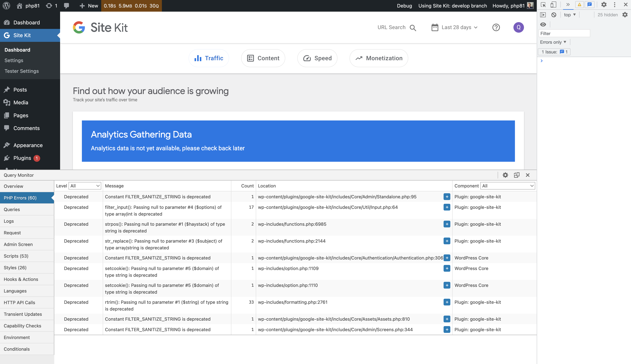Viewport: 631px width, 364px height.
Task: Clear the console with the block icon
Action: pyautogui.click(x=554, y=15)
